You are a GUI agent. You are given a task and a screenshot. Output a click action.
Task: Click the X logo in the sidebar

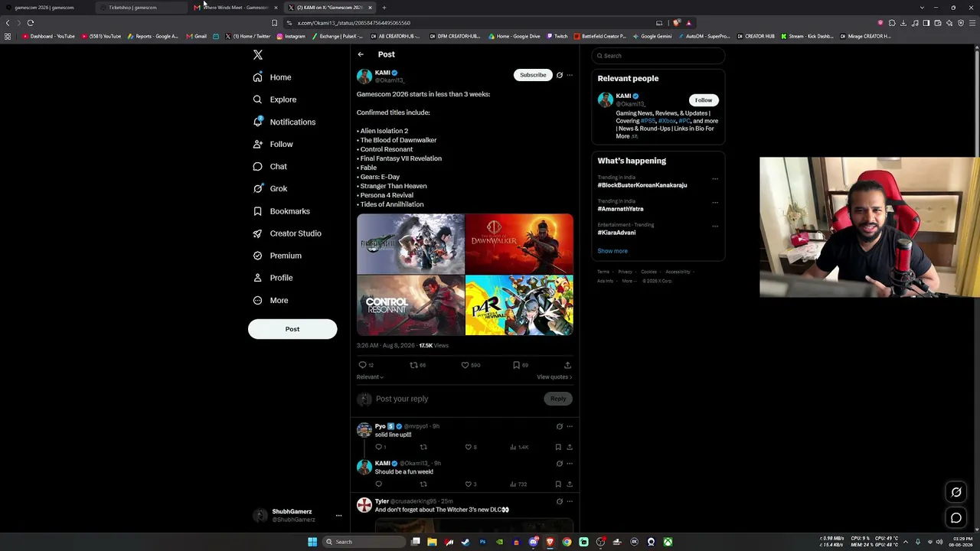pos(258,55)
